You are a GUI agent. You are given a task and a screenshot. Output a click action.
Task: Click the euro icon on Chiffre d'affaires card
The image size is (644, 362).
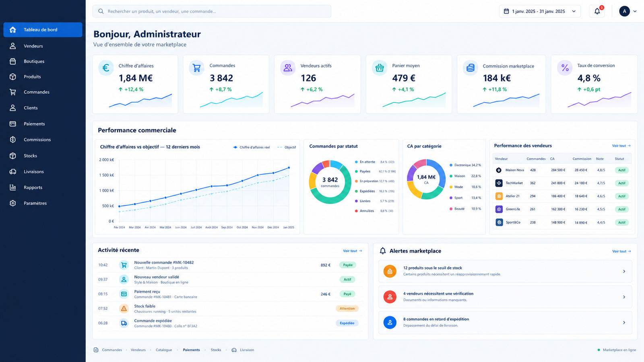pyautogui.click(x=106, y=68)
